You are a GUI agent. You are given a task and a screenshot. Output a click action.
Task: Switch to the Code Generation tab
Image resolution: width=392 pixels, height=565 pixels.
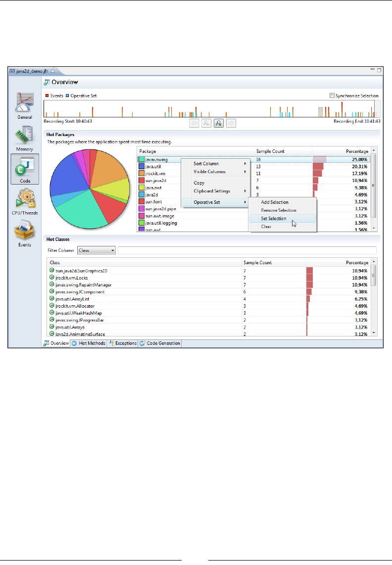coord(160,343)
